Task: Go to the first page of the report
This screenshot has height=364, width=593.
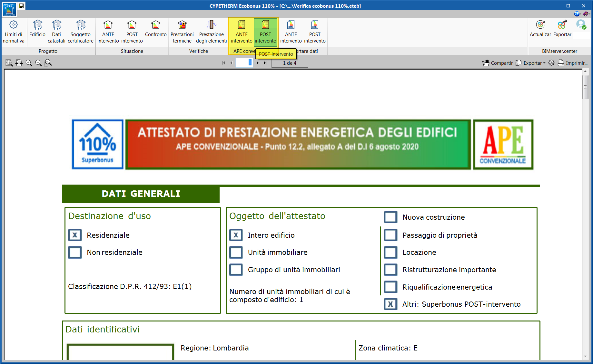Action: point(224,63)
